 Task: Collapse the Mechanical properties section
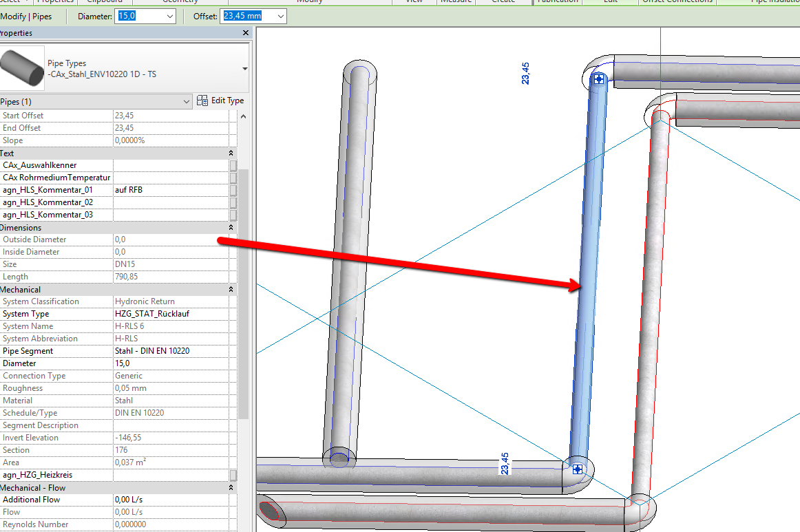(x=231, y=289)
